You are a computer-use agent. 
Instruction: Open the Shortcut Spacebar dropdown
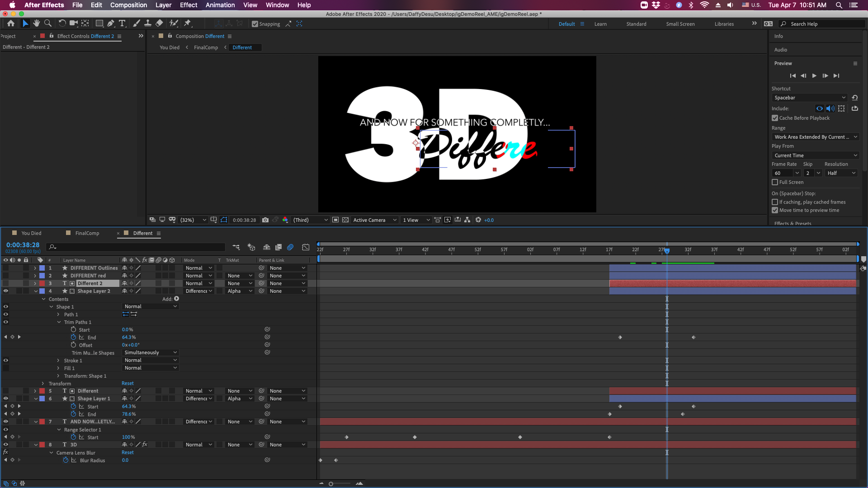810,98
